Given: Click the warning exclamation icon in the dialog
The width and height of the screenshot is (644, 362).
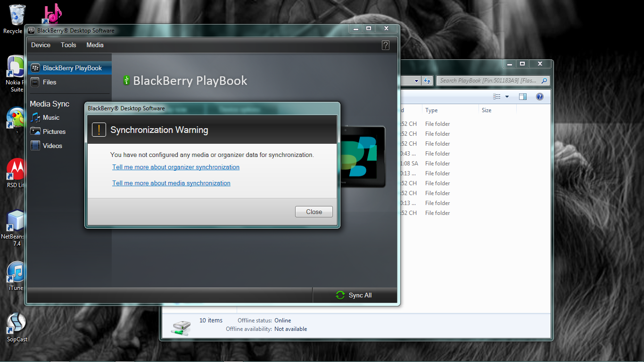Looking at the screenshot, I should 99,130.
